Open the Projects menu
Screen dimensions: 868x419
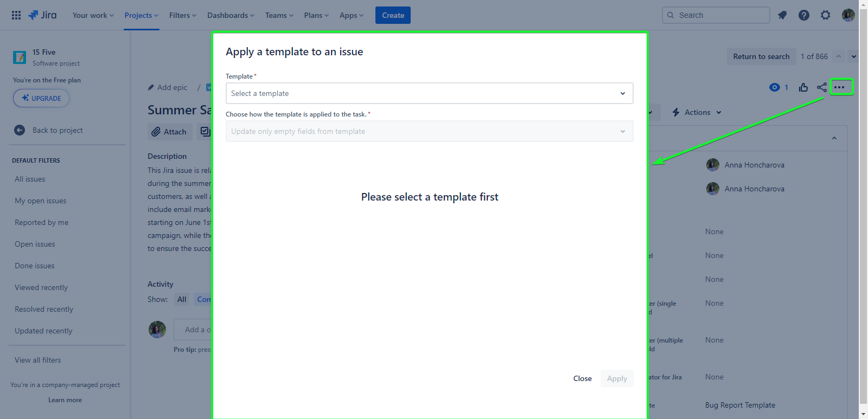pyautogui.click(x=141, y=15)
